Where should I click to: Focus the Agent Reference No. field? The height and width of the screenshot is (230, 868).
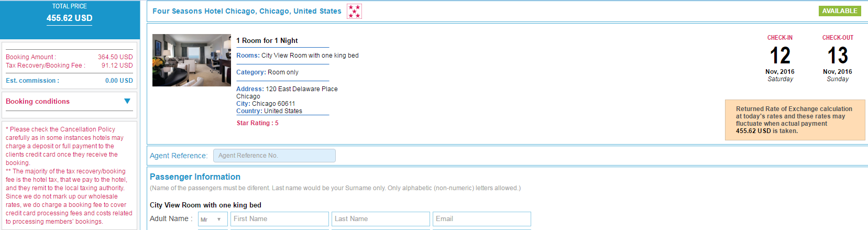coord(274,156)
